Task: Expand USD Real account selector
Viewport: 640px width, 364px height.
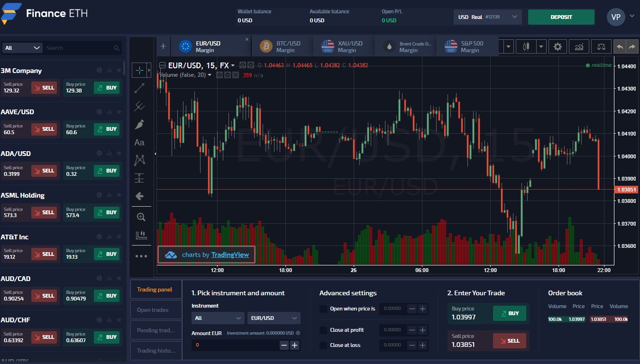Action: [x=487, y=17]
